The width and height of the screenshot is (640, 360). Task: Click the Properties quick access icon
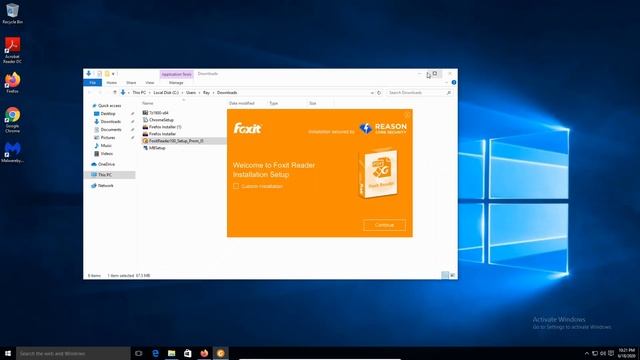99,74
